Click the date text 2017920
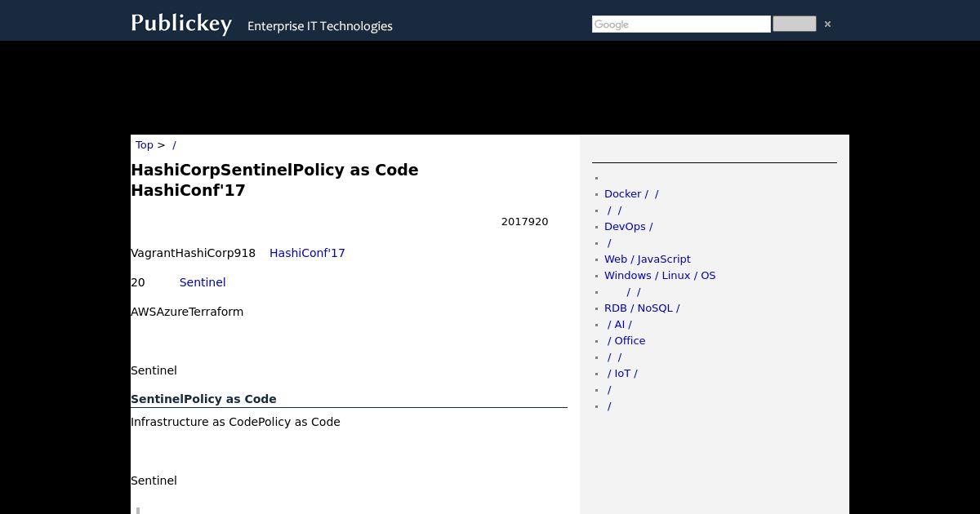This screenshot has height=514, width=980. [525, 222]
